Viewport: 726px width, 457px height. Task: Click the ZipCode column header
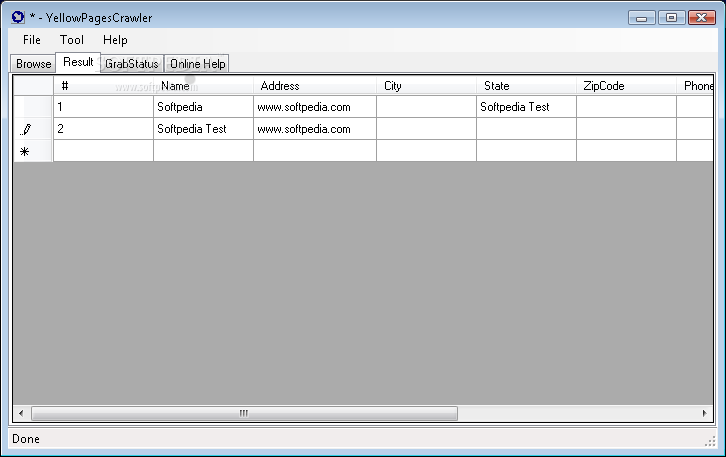626,86
